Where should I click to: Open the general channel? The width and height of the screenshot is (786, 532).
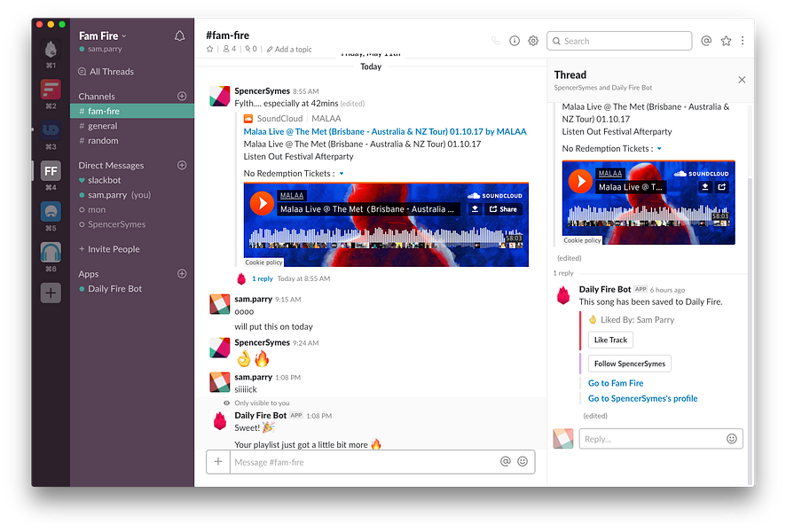132,126
